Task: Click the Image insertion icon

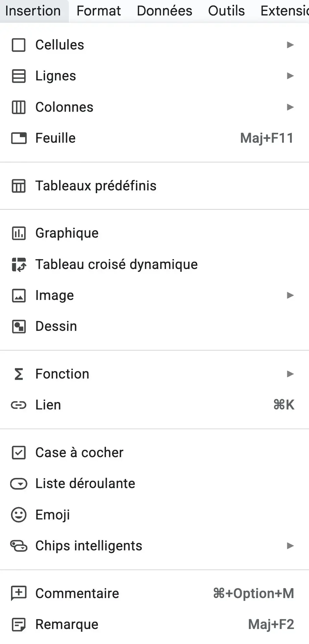Action: pyautogui.click(x=19, y=296)
